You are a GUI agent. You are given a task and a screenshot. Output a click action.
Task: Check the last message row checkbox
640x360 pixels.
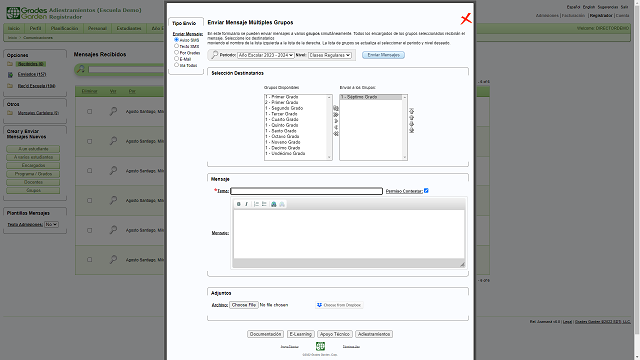click(x=89, y=260)
